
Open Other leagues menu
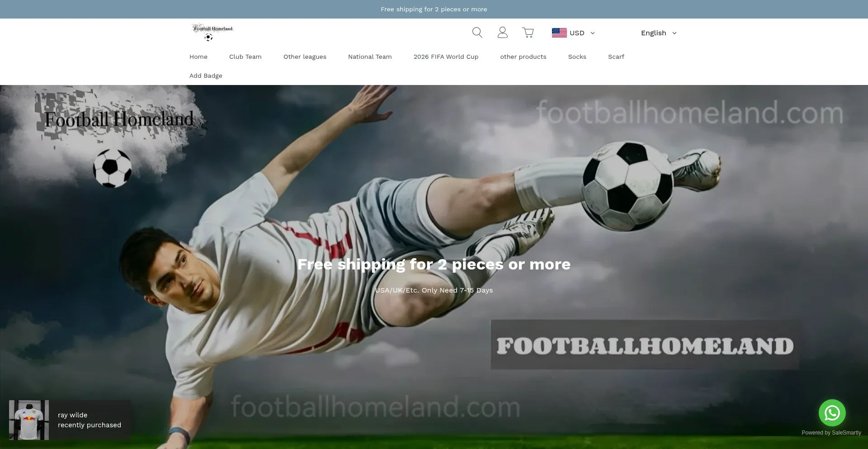click(x=305, y=57)
